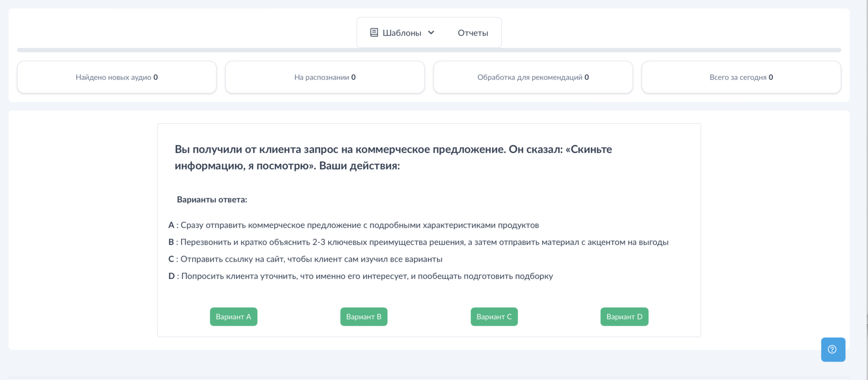Open the Шаблоны dropdown menu

tap(402, 33)
